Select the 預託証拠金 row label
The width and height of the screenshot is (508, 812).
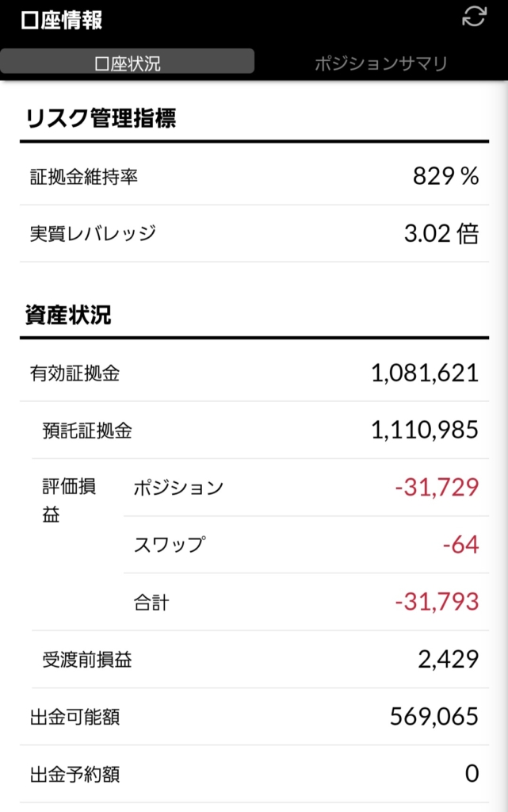click(x=87, y=431)
